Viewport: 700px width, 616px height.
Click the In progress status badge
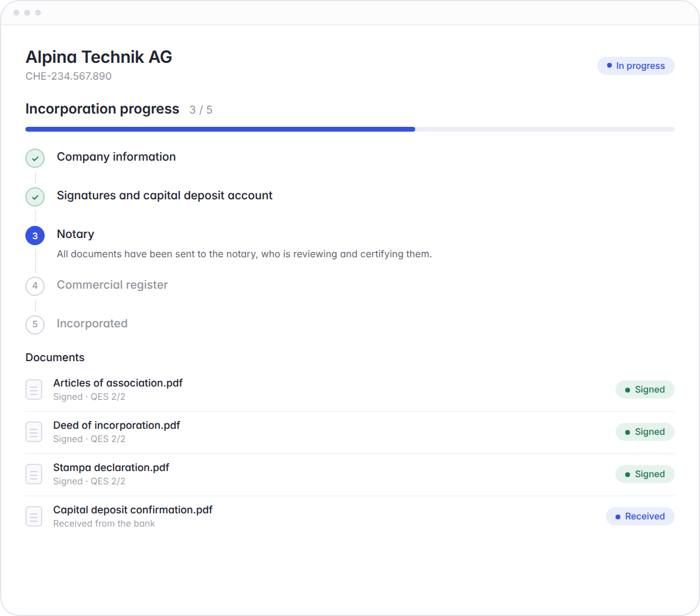click(x=635, y=66)
